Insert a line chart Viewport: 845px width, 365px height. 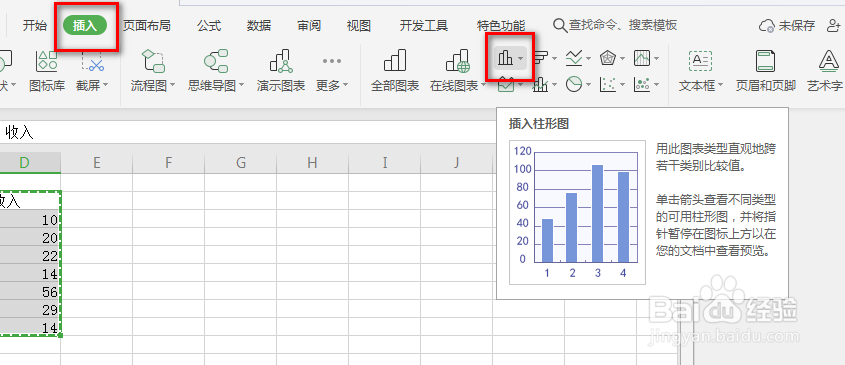tap(574, 58)
